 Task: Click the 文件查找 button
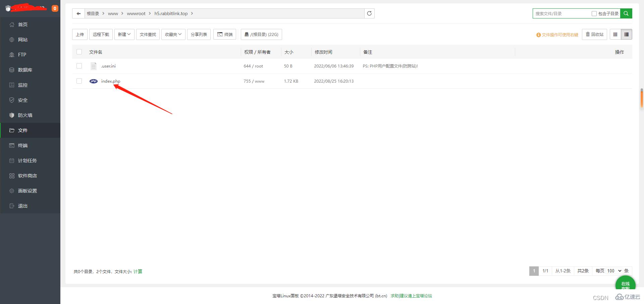[x=148, y=34]
